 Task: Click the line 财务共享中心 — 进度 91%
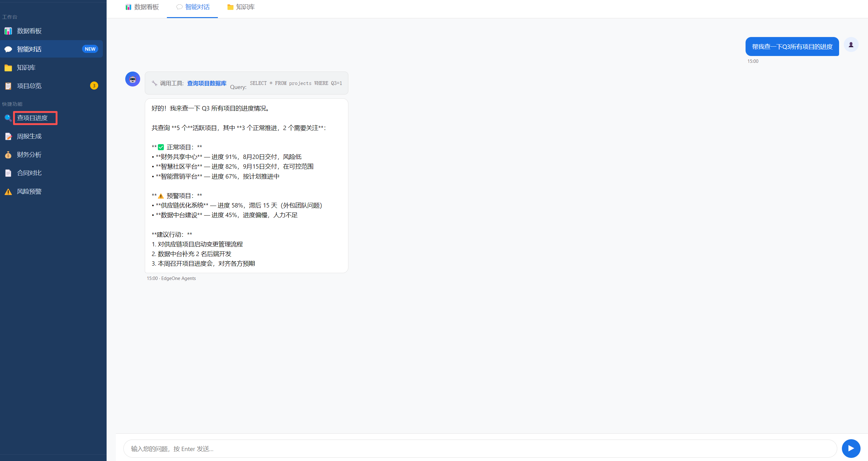227,157
